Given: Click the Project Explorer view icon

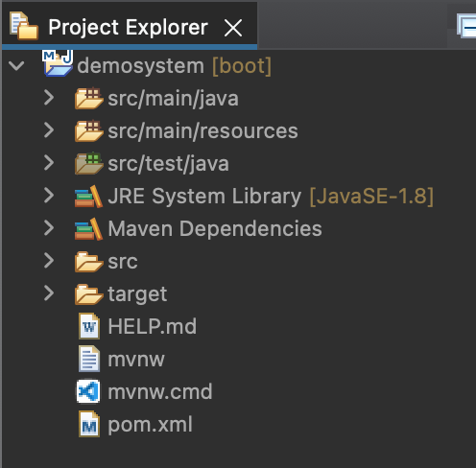Looking at the screenshot, I should [x=24, y=26].
